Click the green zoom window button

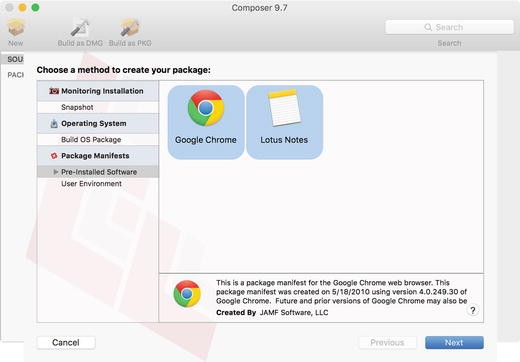click(35, 7)
